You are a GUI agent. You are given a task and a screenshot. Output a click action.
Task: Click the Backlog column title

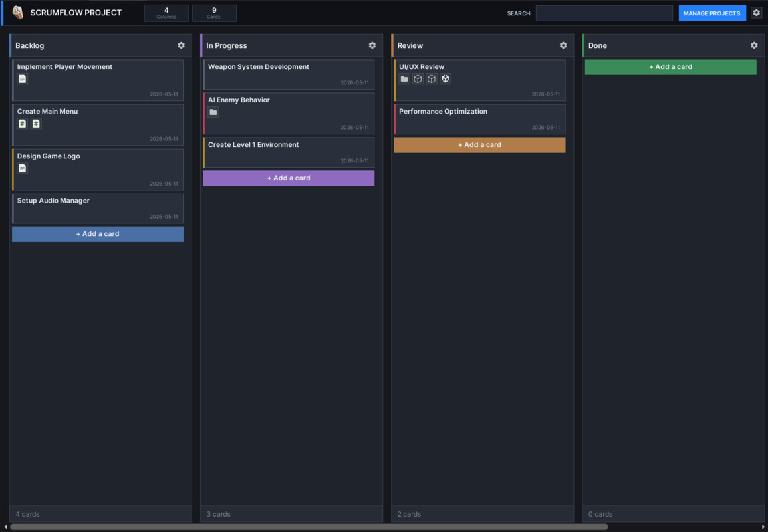(29, 45)
